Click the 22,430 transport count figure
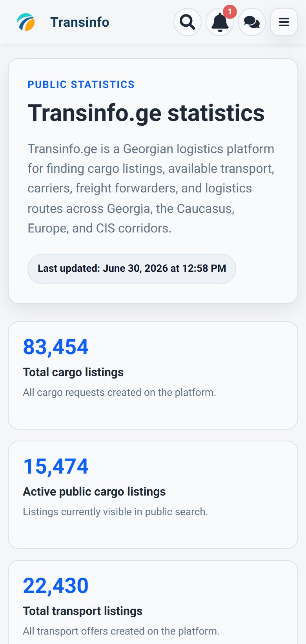 point(56,586)
